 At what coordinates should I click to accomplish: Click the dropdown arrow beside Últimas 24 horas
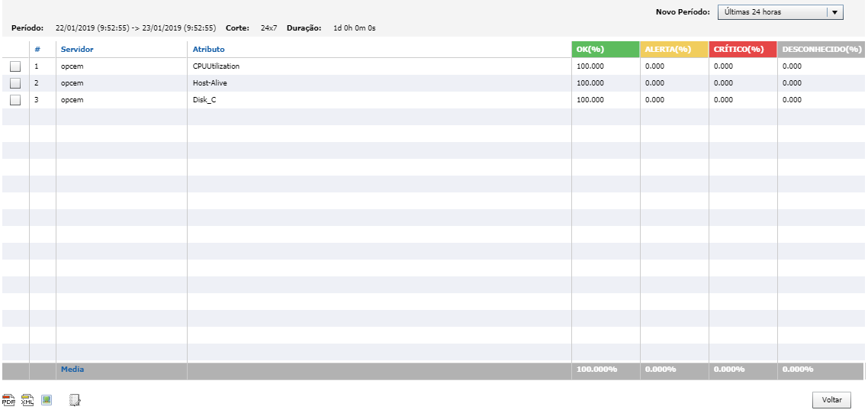point(834,12)
